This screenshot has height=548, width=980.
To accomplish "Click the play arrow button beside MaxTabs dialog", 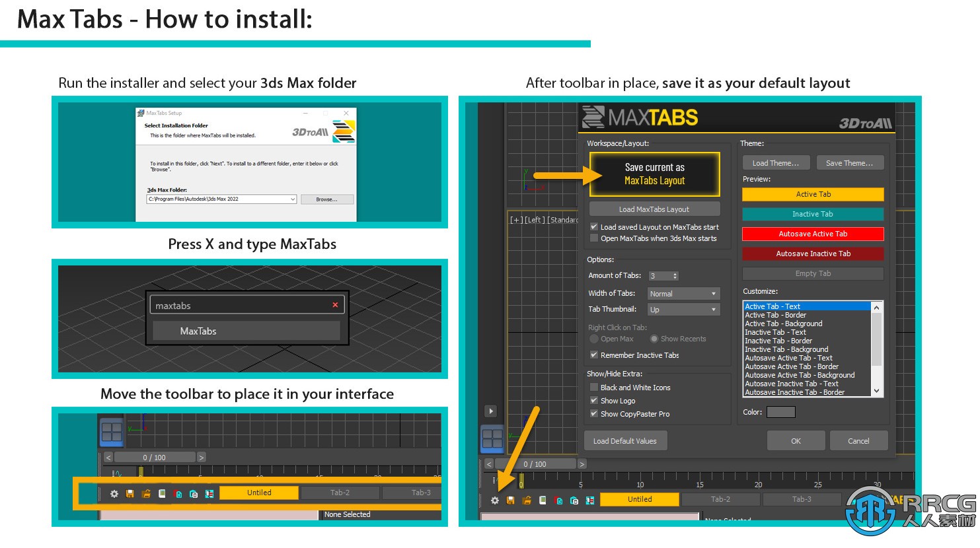I will point(491,411).
